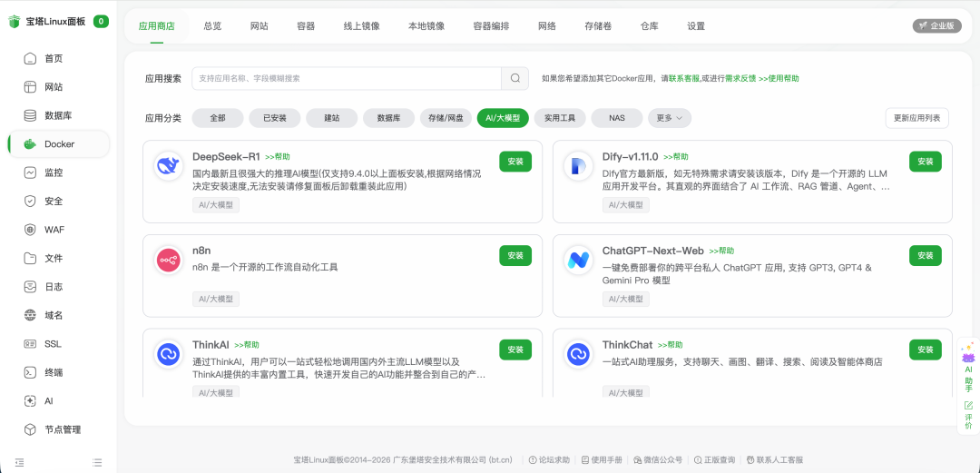The image size is (980, 473).
Task: Switch to the 本地镜像 tab
Action: click(426, 26)
